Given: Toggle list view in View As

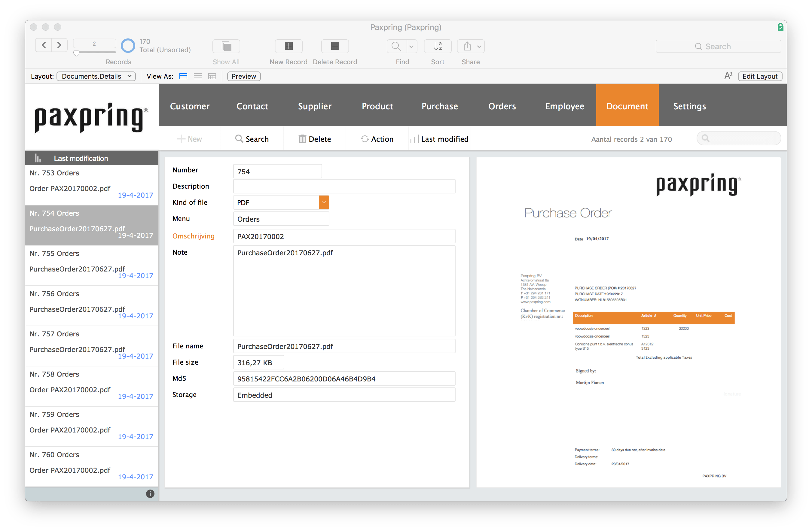Looking at the screenshot, I should (x=197, y=76).
